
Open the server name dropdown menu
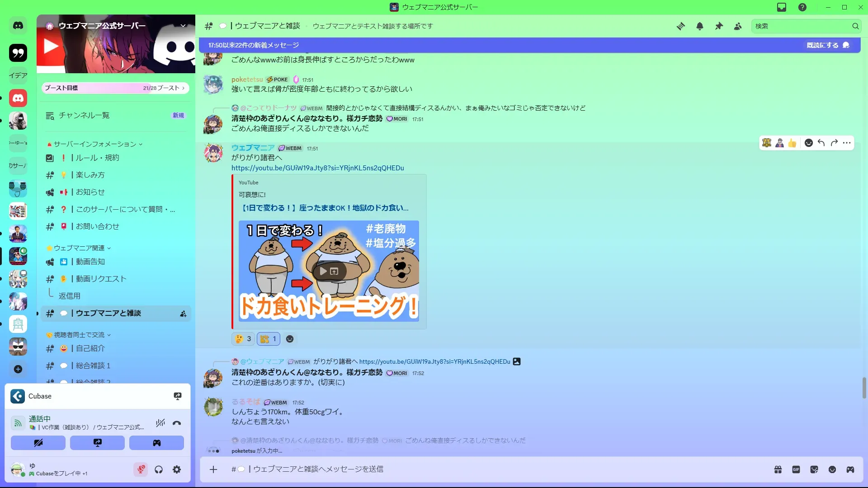click(183, 26)
